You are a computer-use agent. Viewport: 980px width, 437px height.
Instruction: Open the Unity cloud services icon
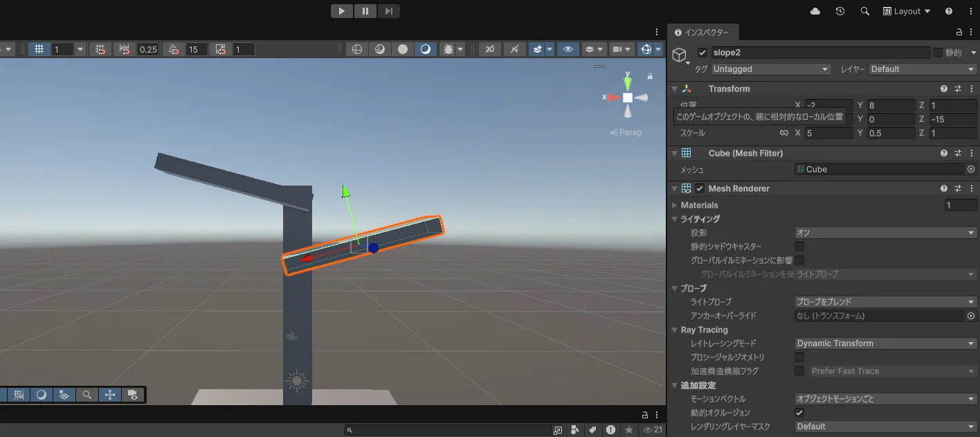coord(815,11)
